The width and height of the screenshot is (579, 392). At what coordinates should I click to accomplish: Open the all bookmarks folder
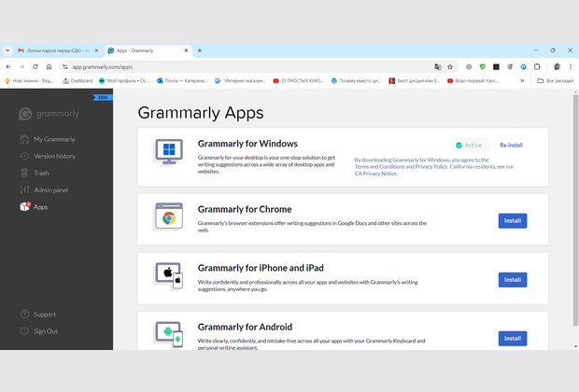click(556, 81)
